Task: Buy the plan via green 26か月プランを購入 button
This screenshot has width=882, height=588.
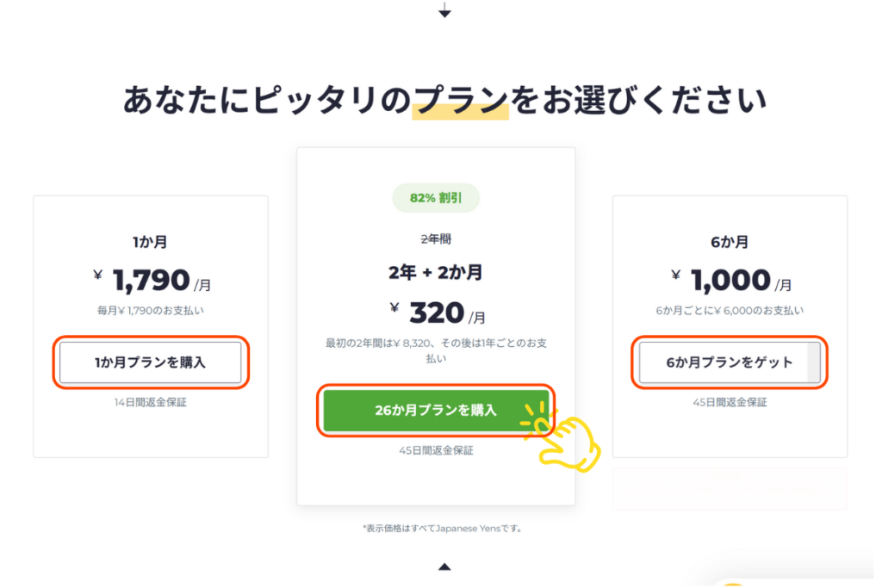Action: (436, 411)
